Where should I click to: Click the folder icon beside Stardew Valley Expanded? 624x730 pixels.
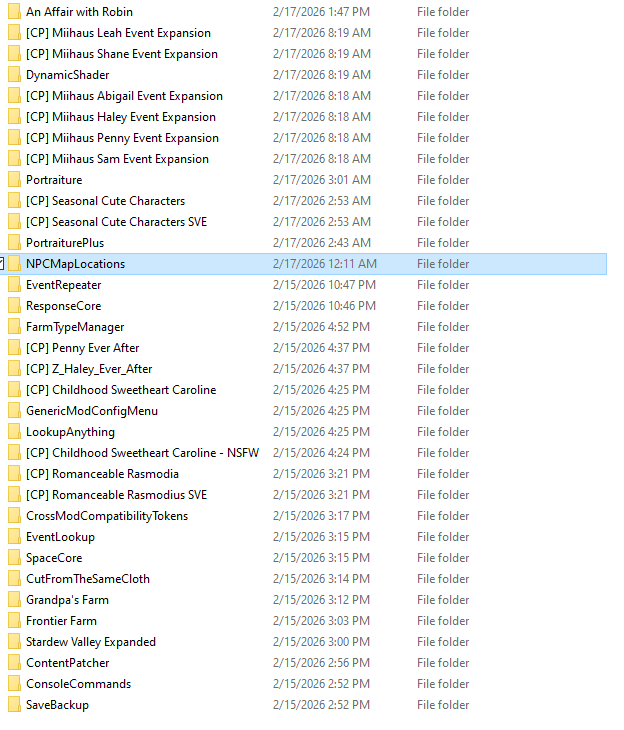[14, 642]
